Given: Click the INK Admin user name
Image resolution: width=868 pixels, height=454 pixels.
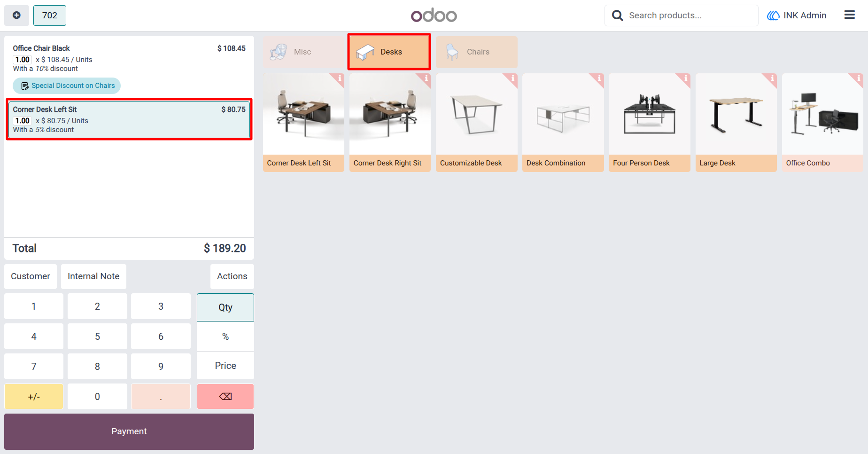Looking at the screenshot, I should pyautogui.click(x=805, y=16).
